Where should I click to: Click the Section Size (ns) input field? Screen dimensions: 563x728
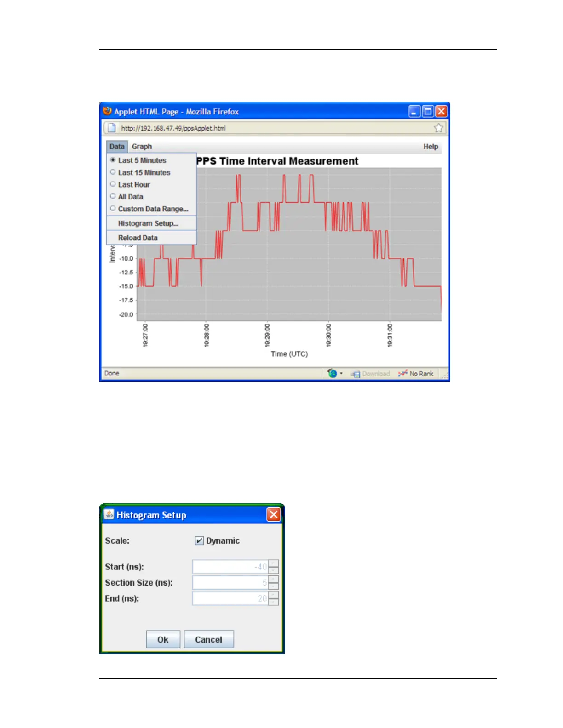(230, 583)
